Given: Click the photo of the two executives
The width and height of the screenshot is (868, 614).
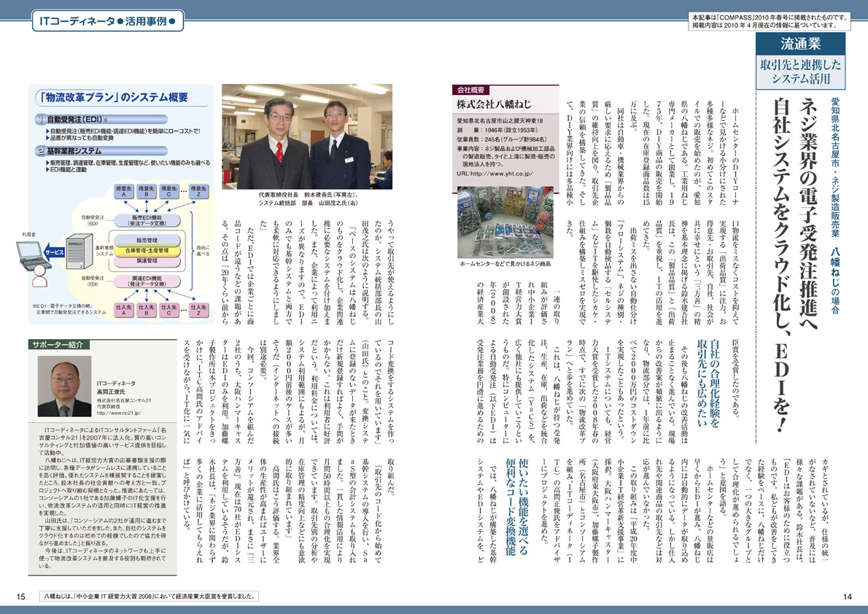Looking at the screenshot, I should [306, 137].
